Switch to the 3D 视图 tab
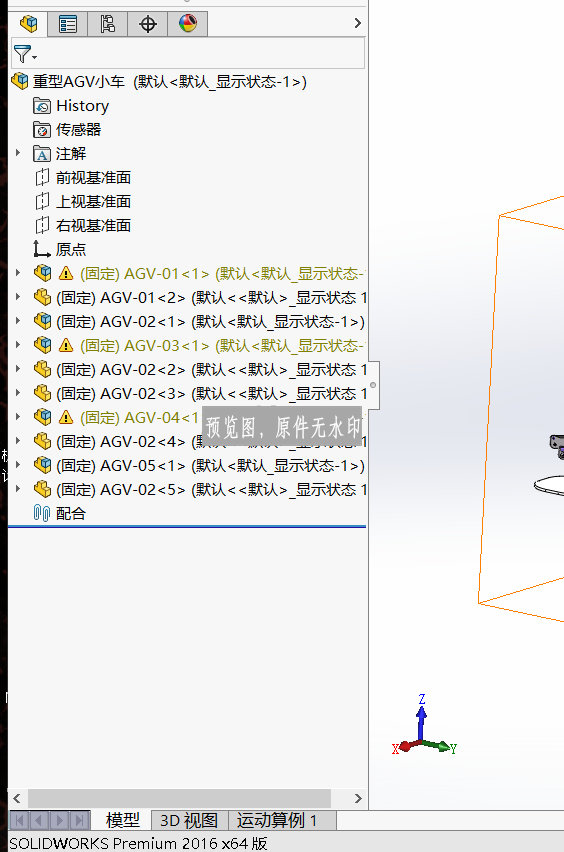The width and height of the screenshot is (564, 852). [189, 820]
